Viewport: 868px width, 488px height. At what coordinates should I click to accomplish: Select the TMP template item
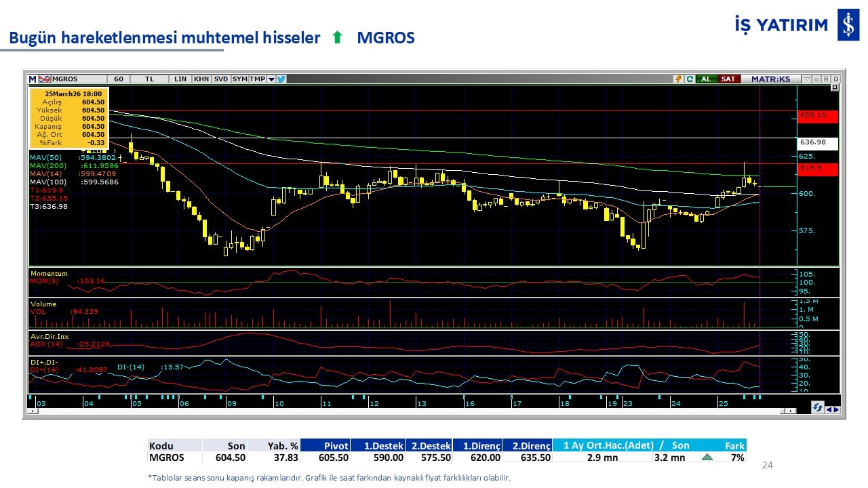click(x=257, y=79)
